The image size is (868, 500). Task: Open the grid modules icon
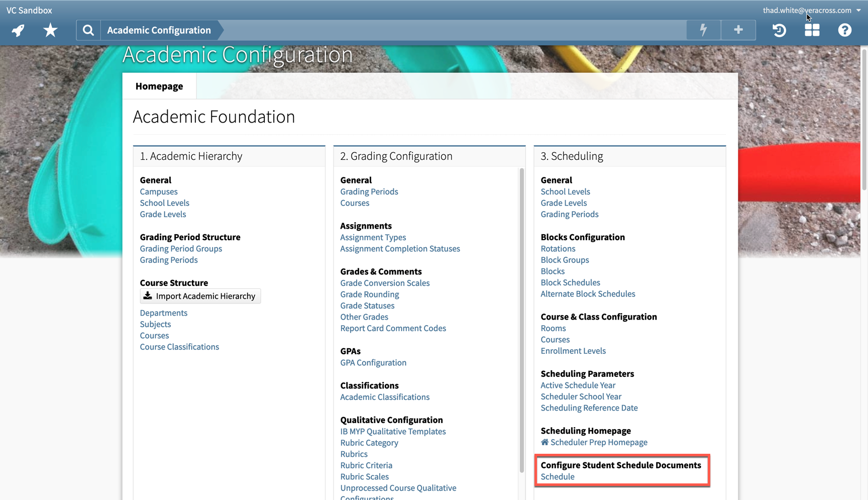812,30
